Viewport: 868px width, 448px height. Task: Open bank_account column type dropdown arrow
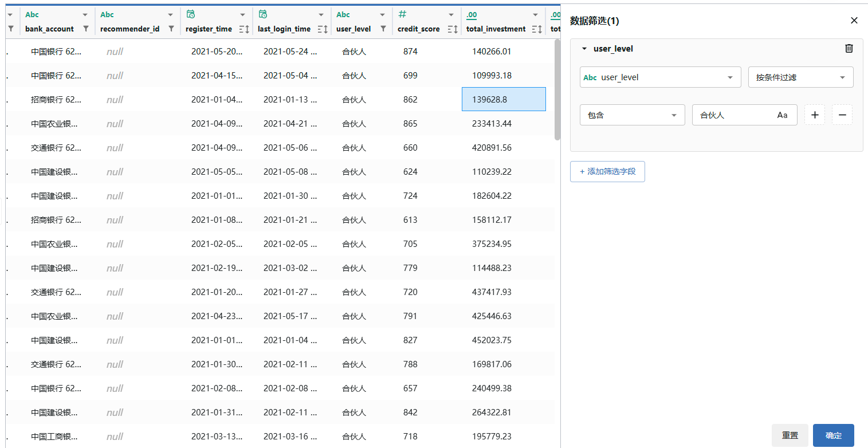click(x=85, y=14)
